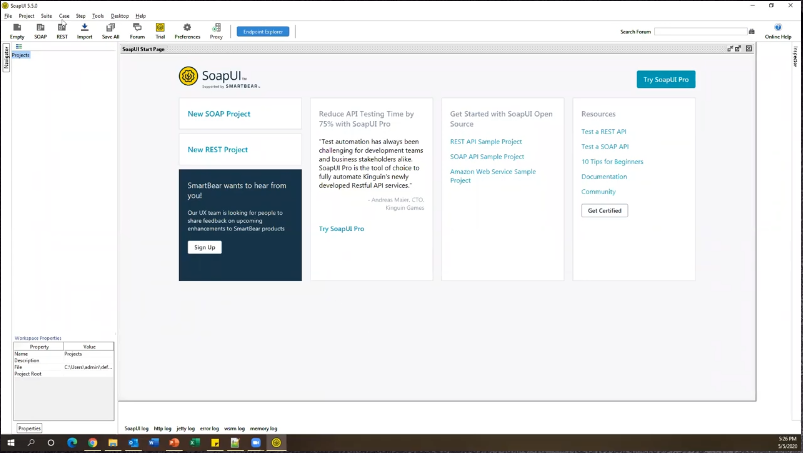Open the Suite menu
The width and height of the screenshot is (803, 453).
(47, 16)
